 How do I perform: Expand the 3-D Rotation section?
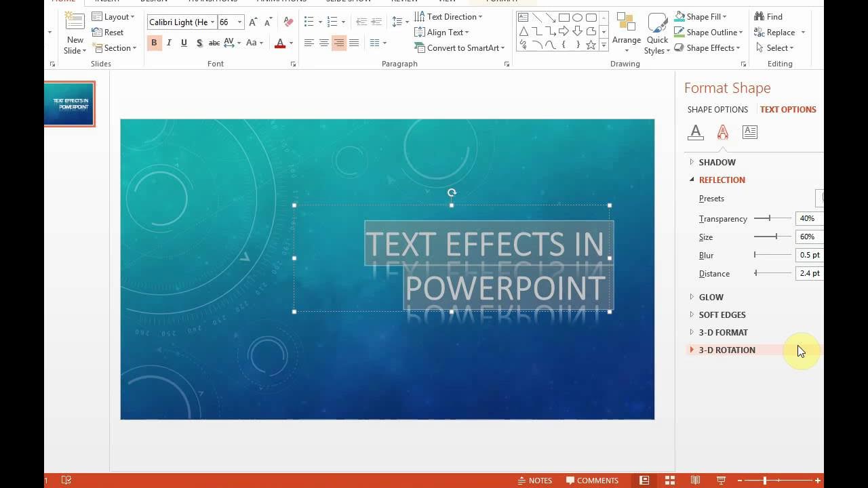[x=722, y=350]
